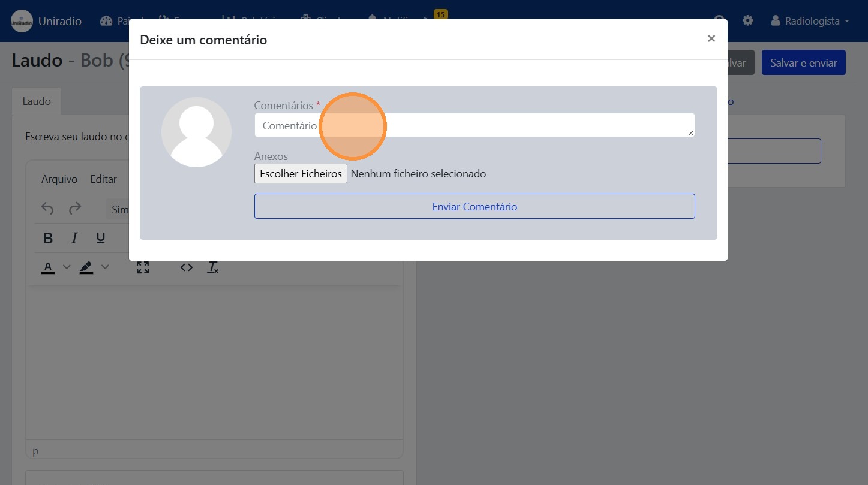The height and width of the screenshot is (485, 868).
Task: Click the fullscreen icon in the editor
Action: coord(143,267)
